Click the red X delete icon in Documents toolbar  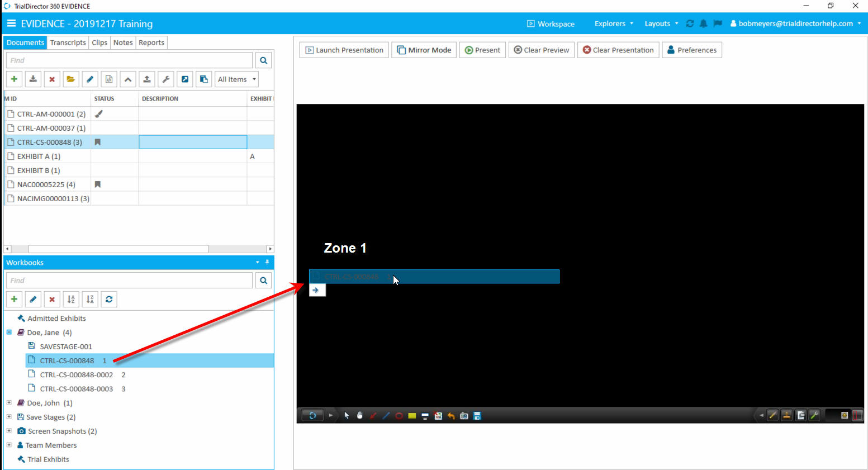pyautogui.click(x=52, y=79)
